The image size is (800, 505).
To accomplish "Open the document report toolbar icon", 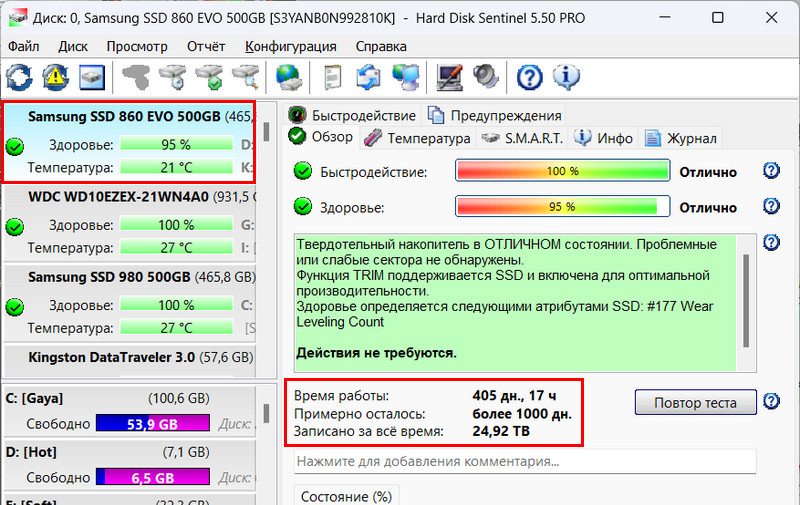I will (x=333, y=78).
